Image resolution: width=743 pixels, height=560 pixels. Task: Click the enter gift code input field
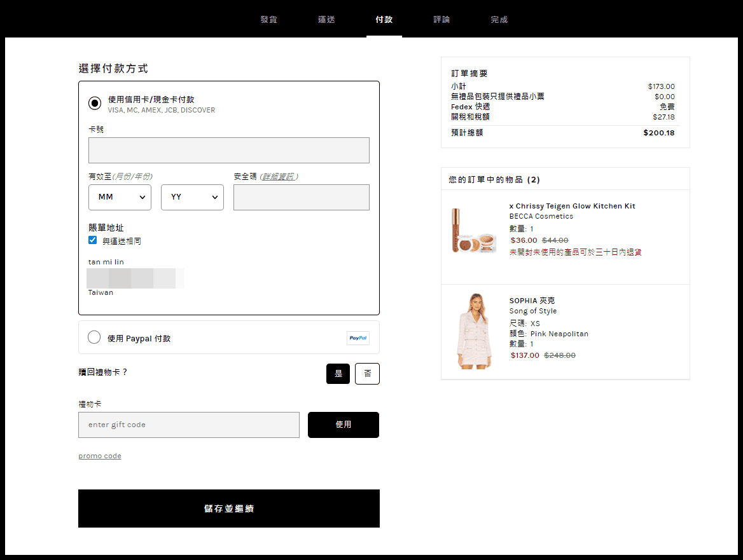pyautogui.click(x=188, y=425)
